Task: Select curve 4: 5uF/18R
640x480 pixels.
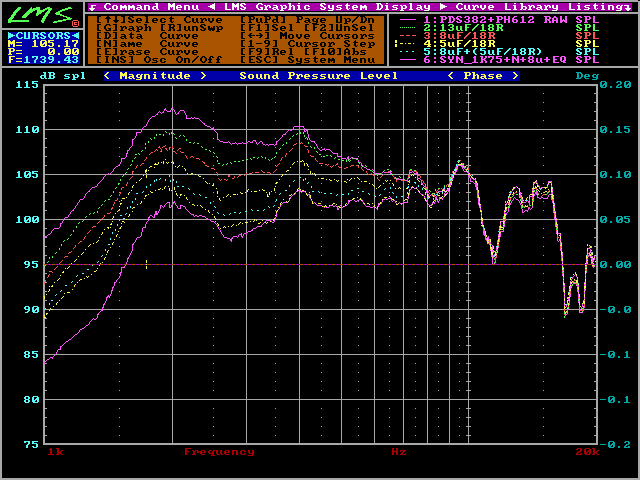Action: pos(459,44)
